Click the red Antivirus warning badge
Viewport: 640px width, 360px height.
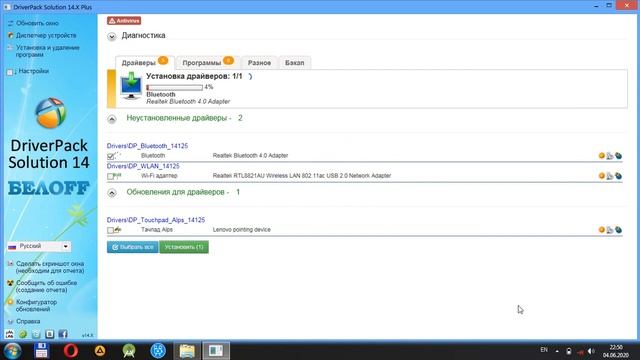click(x=124, y=21)
